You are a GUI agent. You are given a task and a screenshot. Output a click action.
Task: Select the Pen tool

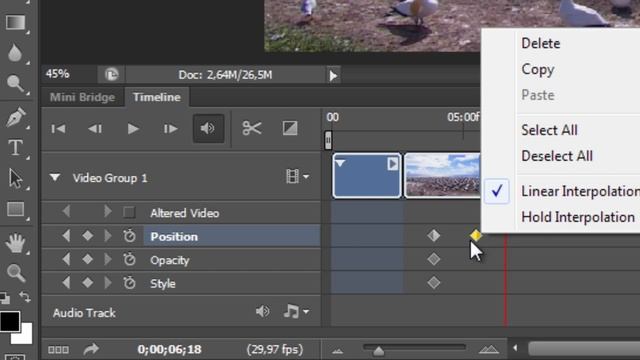[x=16, y=117]
